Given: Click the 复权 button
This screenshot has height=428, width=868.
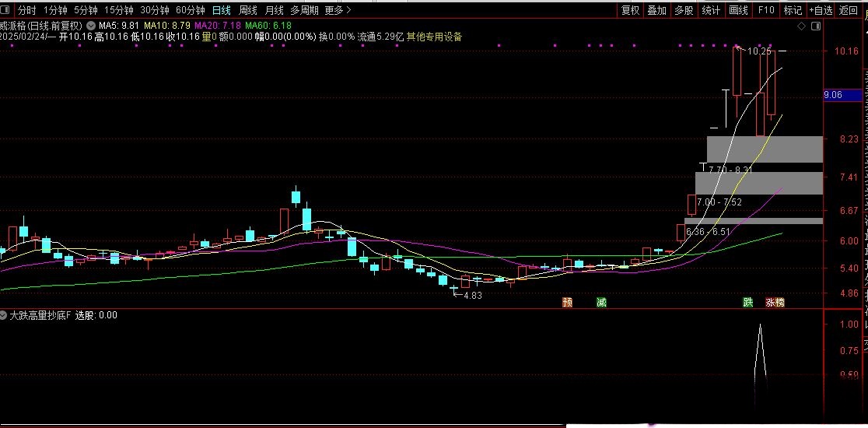Looking at the screenshot, I should coord(630,10).
